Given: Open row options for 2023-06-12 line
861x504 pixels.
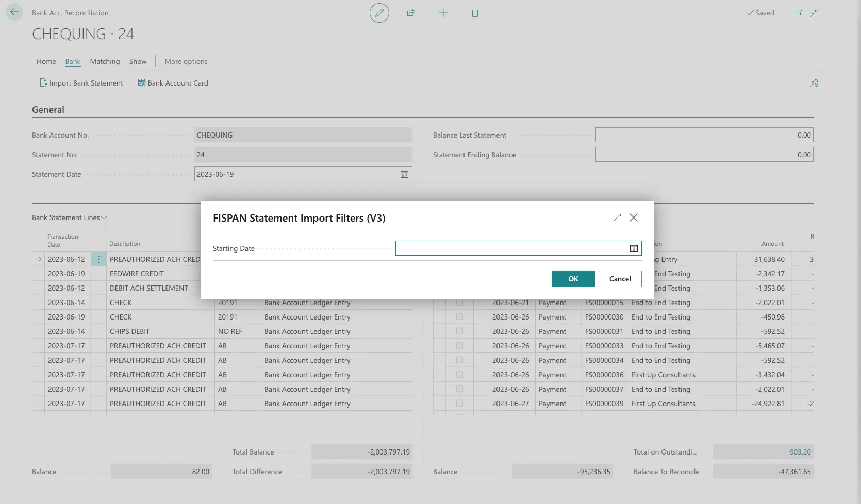Looking at the screenshot, I should [98, 259].
